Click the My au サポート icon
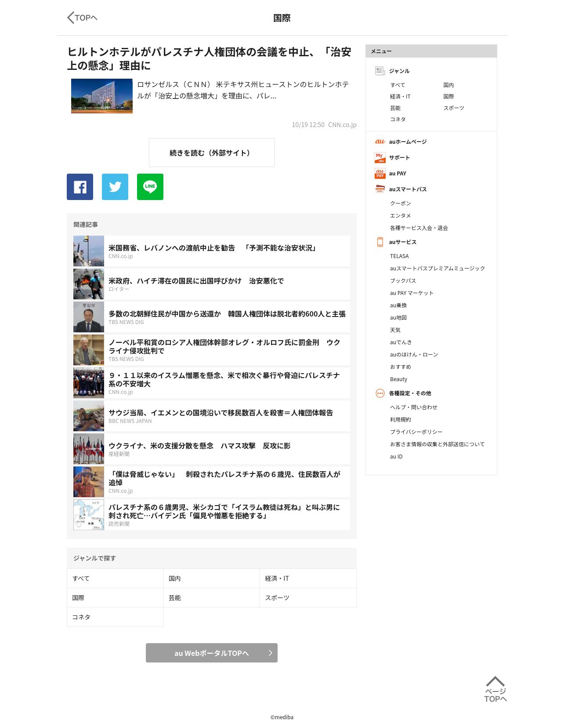The width and height of the screenshot is (564, 728). (380, 157)
